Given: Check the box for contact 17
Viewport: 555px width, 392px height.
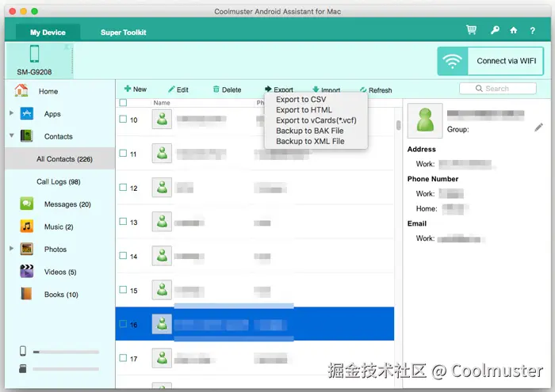Looking at the screenshot, I should [x=123, y=358].
